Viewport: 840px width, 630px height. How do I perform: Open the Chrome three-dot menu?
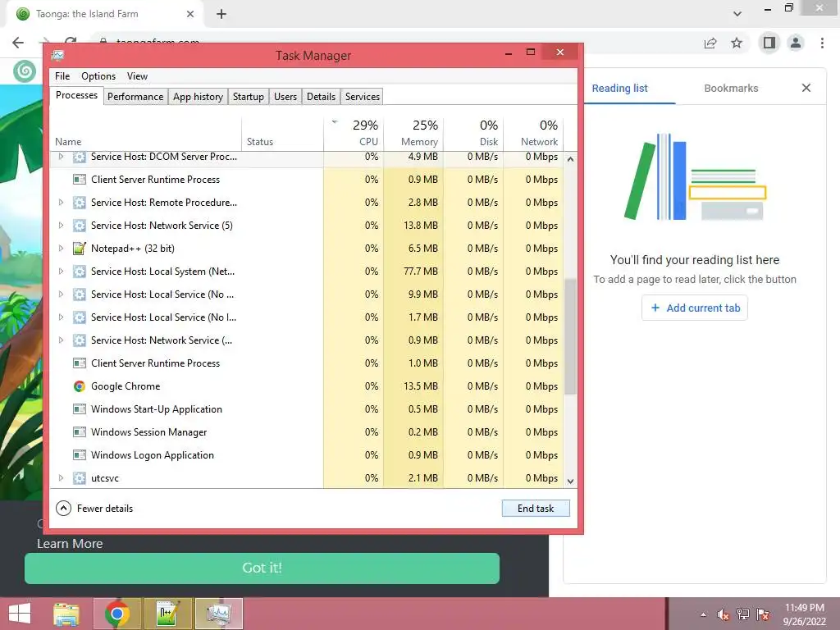(822, 43)
